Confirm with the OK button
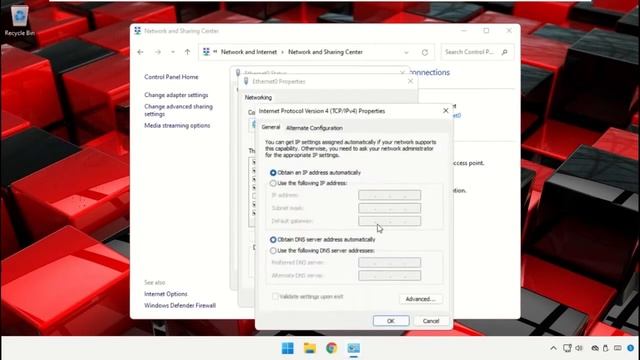The image size is (640, 360). [391, 321]
